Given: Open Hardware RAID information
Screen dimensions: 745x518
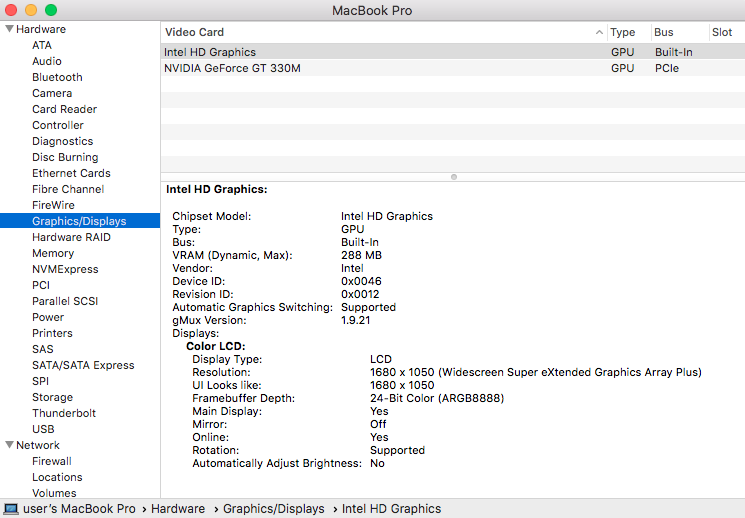Looking at the screenshot, I should point(71,237).
